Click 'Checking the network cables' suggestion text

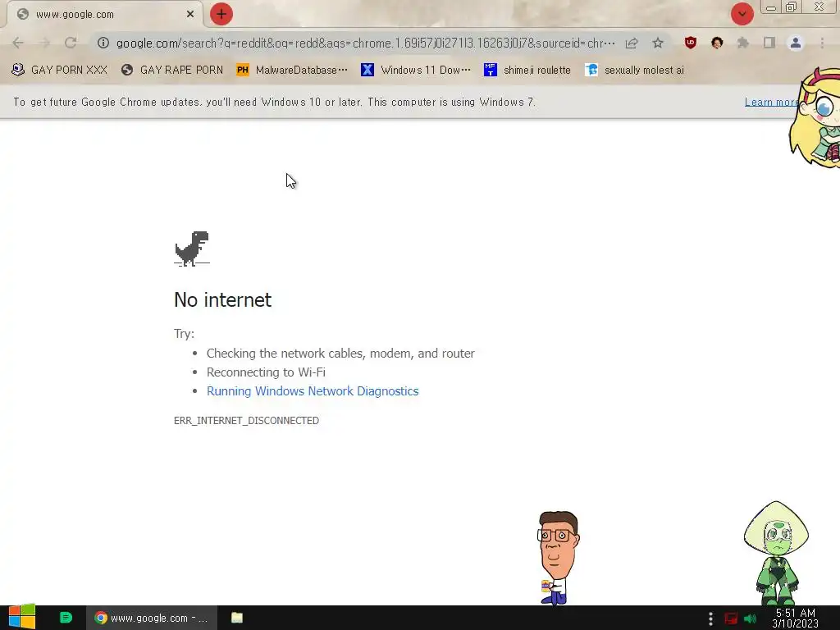click(340, 354)
